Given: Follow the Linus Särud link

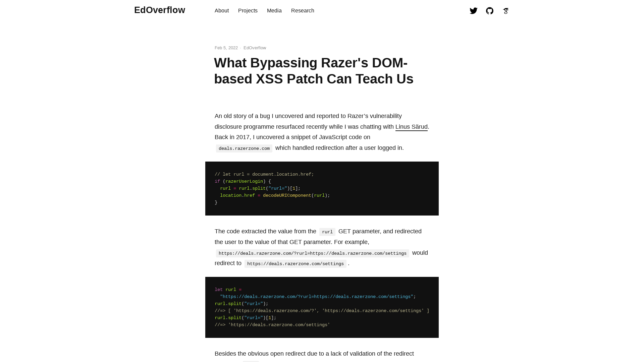Looking at the screenshot, I should coord(411,127).
